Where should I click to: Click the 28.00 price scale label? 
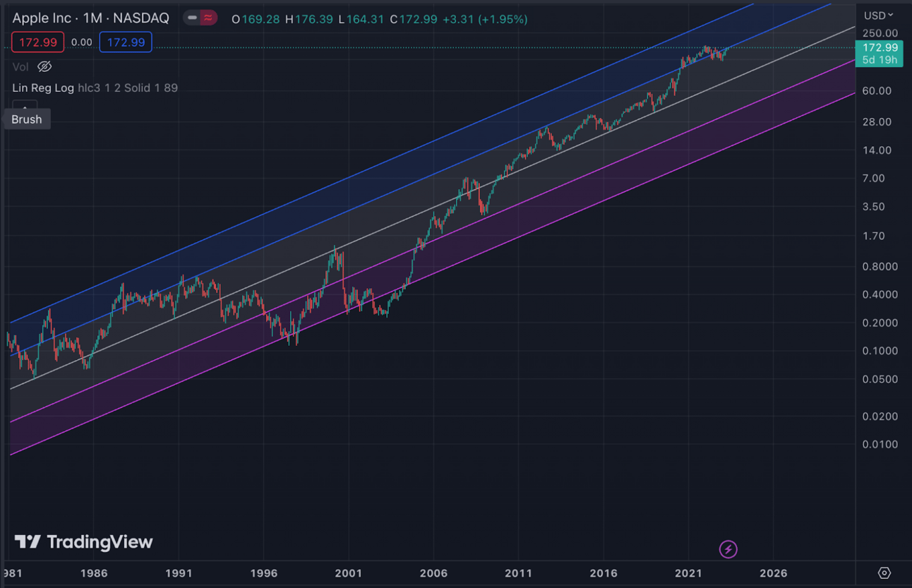pyautogui.click(x=877, y=122)
